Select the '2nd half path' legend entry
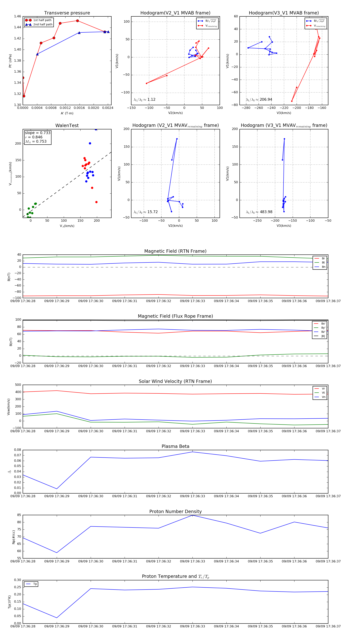Image resolution: width=351 pixels, height=644 pixels. click(x=39, y=25)
